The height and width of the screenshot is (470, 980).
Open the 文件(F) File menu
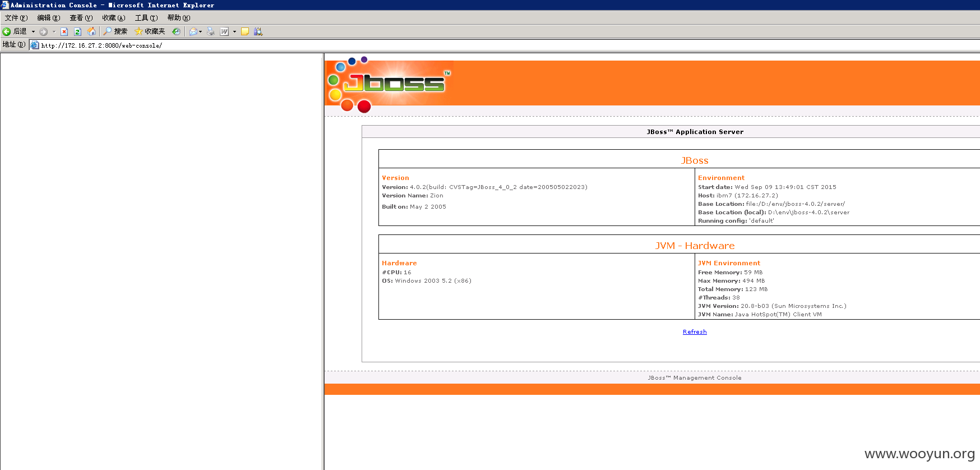[x=16, y=18]
